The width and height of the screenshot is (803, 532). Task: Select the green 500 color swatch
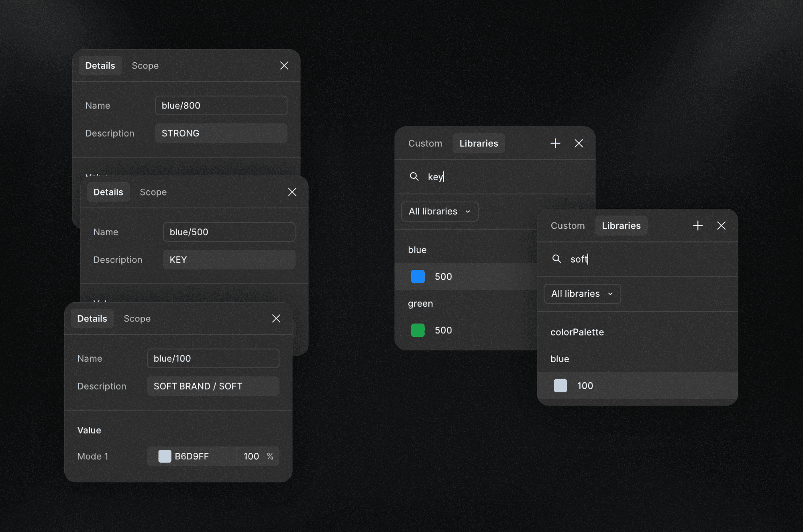pos(418,330)
